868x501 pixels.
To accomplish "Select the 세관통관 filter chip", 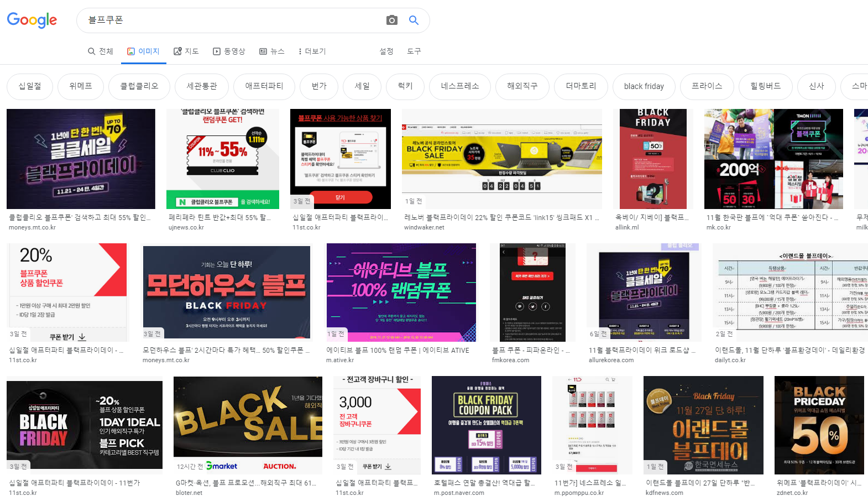I will (202, 86).
